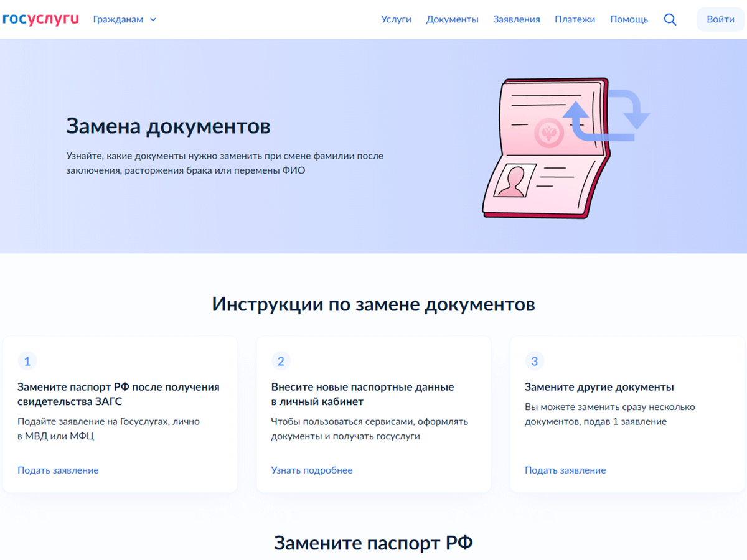
Task: Expand the Гражданам dropdown menu
Action: point(118,19)
